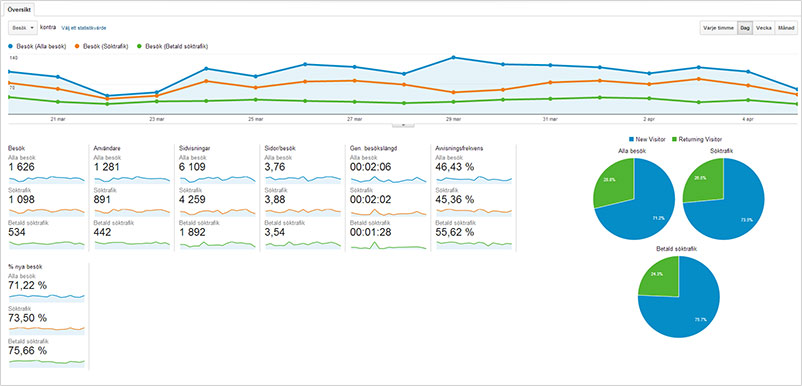802x386 pixels.
Task: Open the Besök metric dropdown
Action: coord(23,28)
